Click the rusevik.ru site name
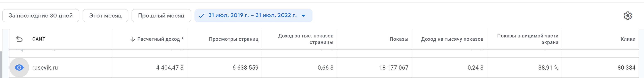The height and width of the screenshot is (78, 644). point(45,68)
